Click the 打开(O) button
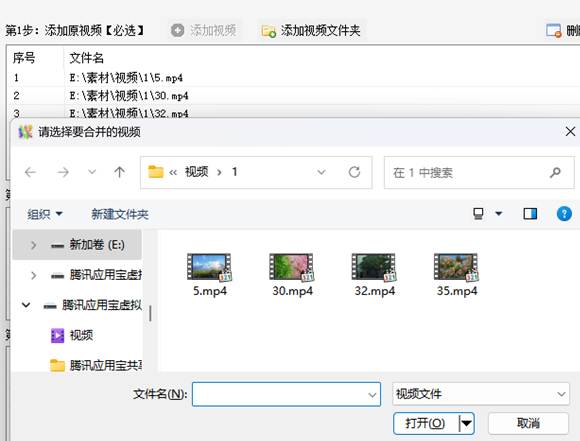Viewport: 580px width, 441px height. 425,423
